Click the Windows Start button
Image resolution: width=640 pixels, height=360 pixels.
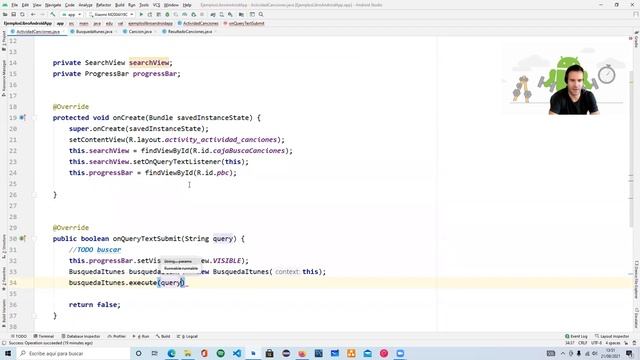point(8,353)
